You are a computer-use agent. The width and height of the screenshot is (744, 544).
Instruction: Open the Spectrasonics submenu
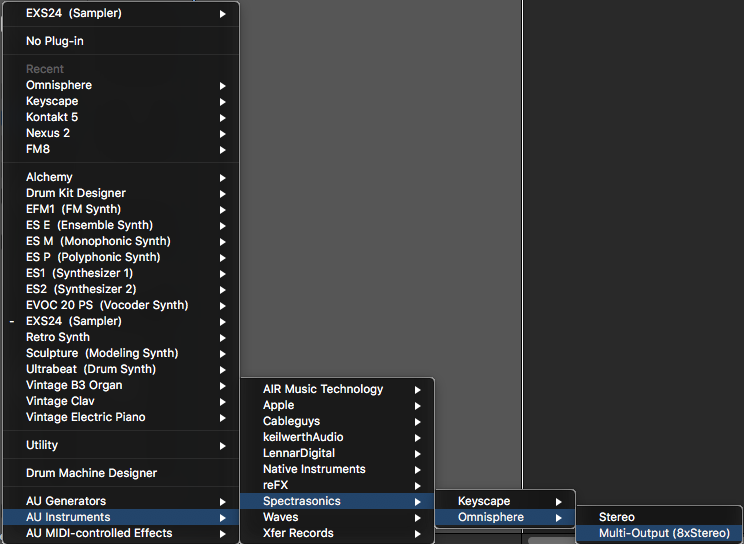coord(337,501)
